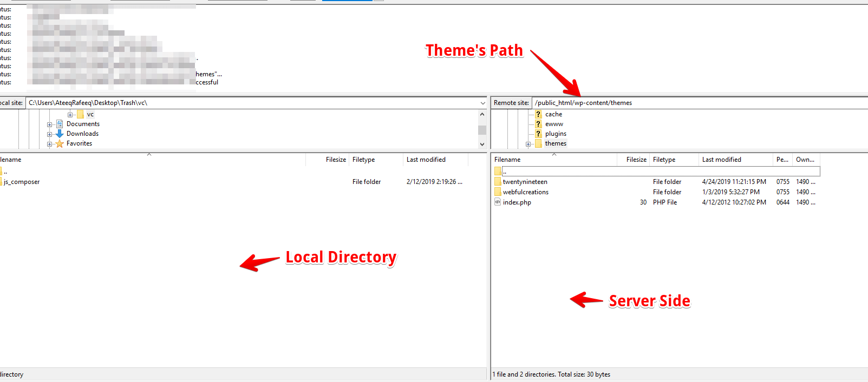Click the question mark icon beside plugins

(538, 134)
